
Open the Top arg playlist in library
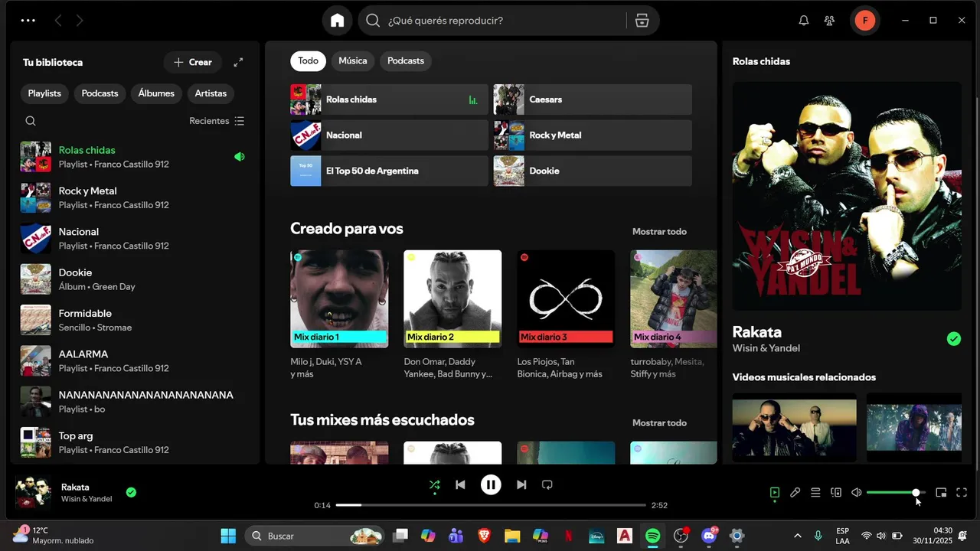135,442
